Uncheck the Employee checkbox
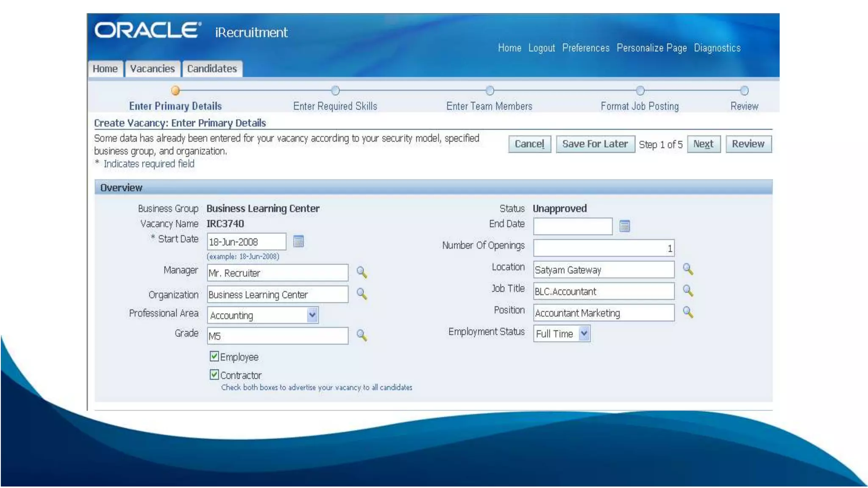The image size is (868, 488). [x=214, y=356]
